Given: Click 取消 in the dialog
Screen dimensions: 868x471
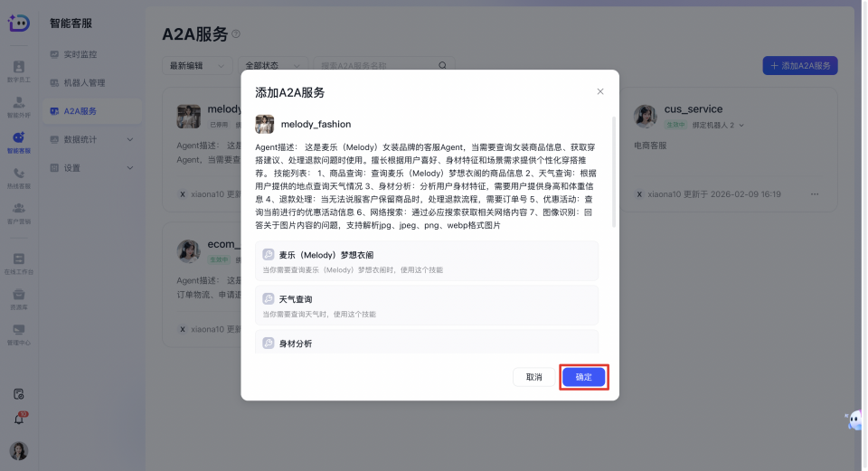Looking at the screenshot, I should pyautogui.click(x=533, y=377).
